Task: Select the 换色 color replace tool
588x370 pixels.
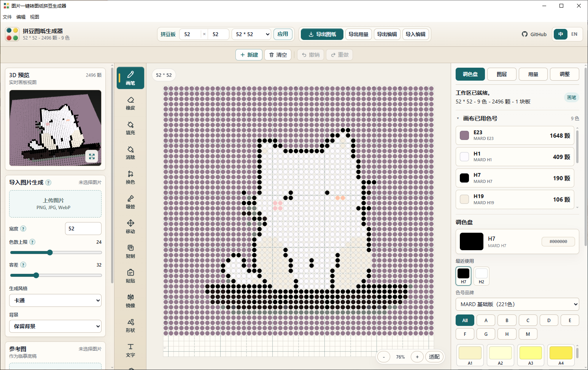Action: (x=130, y=177)
